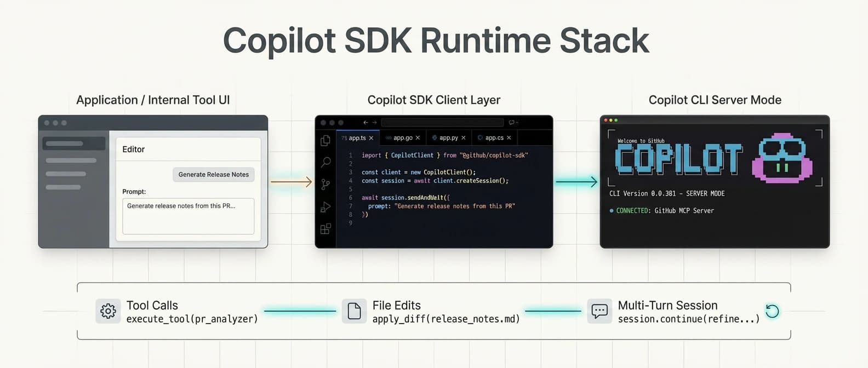868x368 pixels.
Task: Click the 'Copilot SDK Runtime Stack' title
Action: (436, 41)
